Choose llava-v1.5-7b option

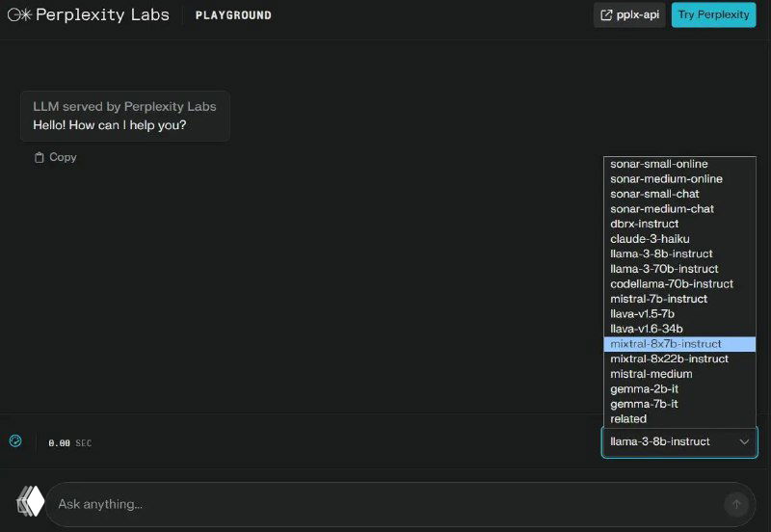tap(679, 314)
